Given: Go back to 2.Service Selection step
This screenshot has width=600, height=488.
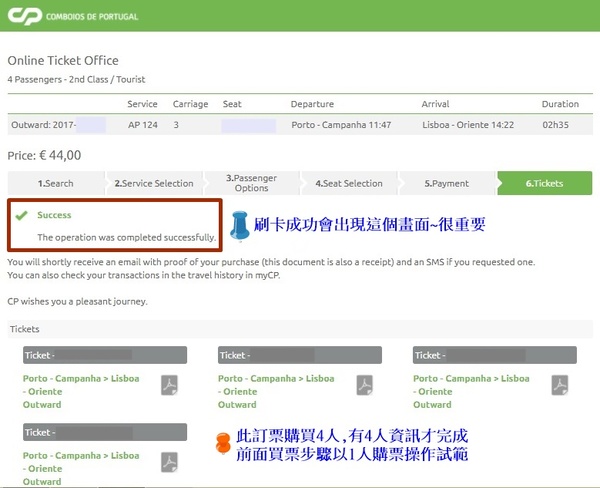Looking at the screenshot, I should click(x=154, y=183).
